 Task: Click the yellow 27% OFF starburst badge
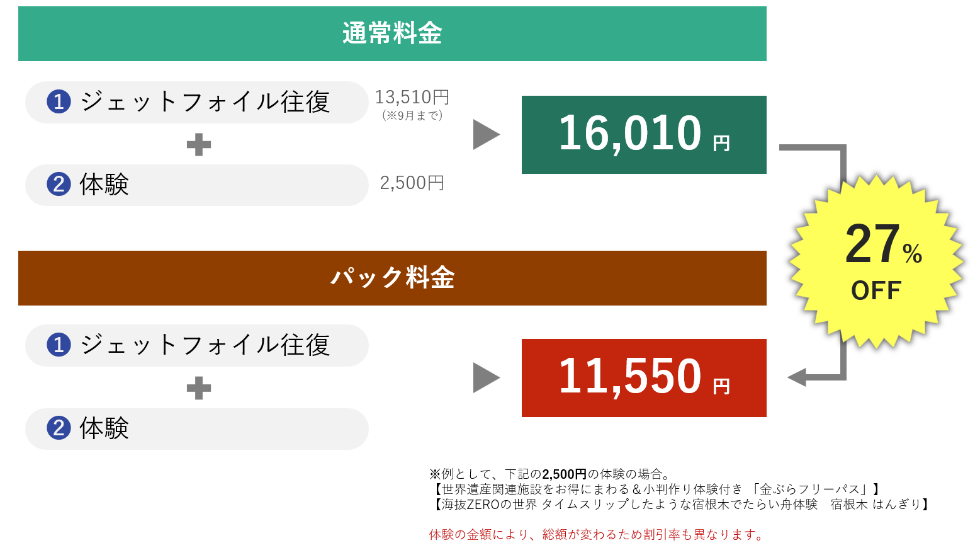pos(877,261)
